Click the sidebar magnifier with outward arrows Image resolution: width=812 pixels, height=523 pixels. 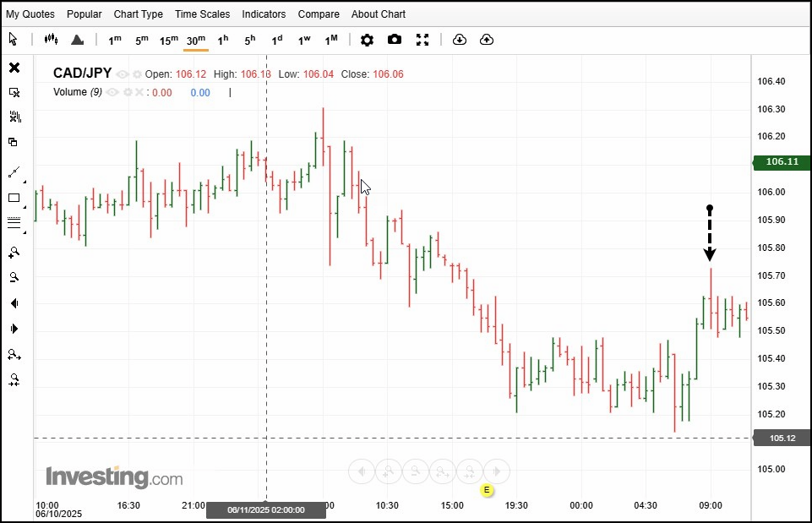point(14,355)
